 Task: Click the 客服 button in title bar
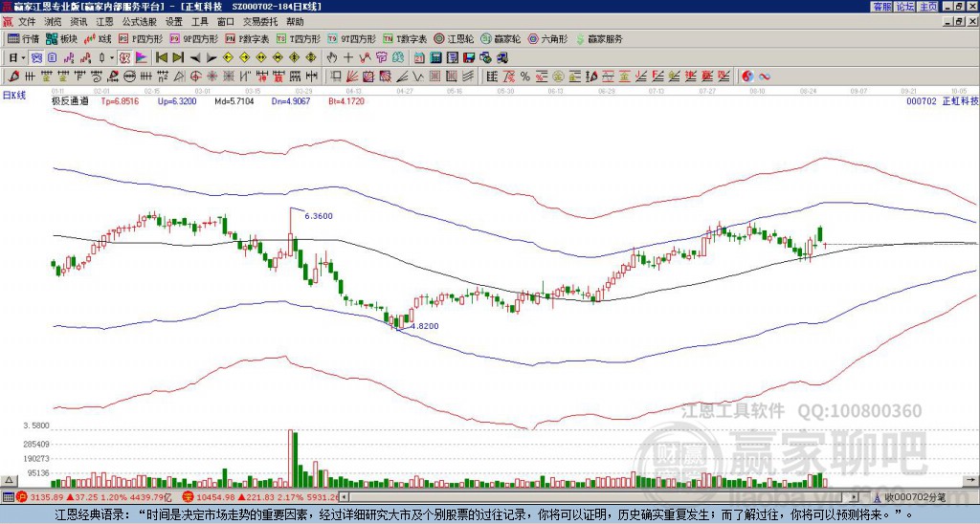point(882,7)
